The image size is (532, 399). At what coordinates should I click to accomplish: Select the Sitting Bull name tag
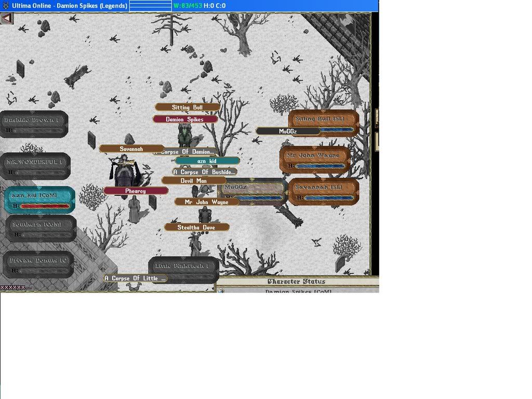(187, 107)
